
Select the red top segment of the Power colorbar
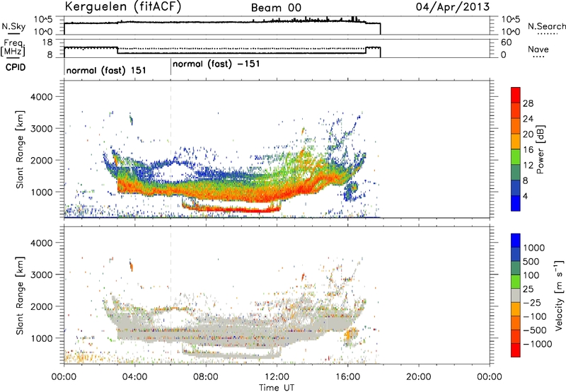point(516,95)
